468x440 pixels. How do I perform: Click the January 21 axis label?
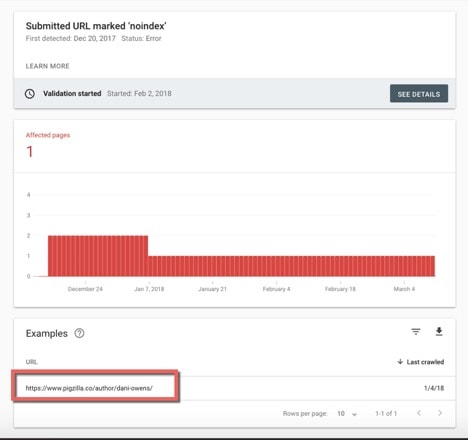pyautogui.click(x=212, y=289)
